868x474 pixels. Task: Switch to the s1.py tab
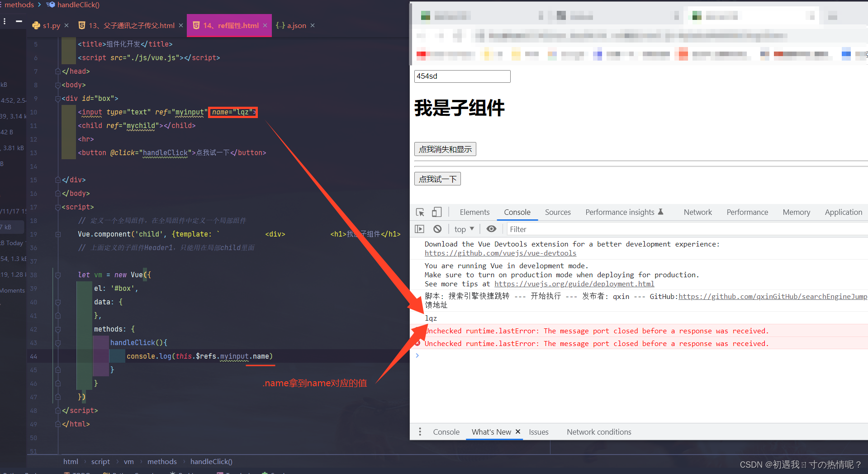pyautogui.click(x=51, y=25)
